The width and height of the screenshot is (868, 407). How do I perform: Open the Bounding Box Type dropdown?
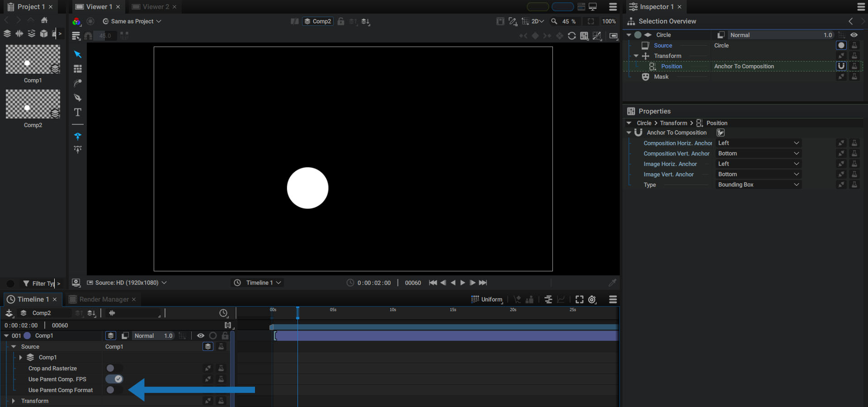[759, 185]
